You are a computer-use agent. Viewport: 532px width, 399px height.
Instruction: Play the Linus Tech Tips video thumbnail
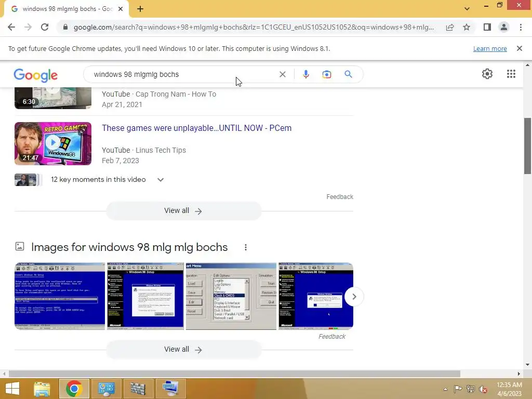coord(53,143)
